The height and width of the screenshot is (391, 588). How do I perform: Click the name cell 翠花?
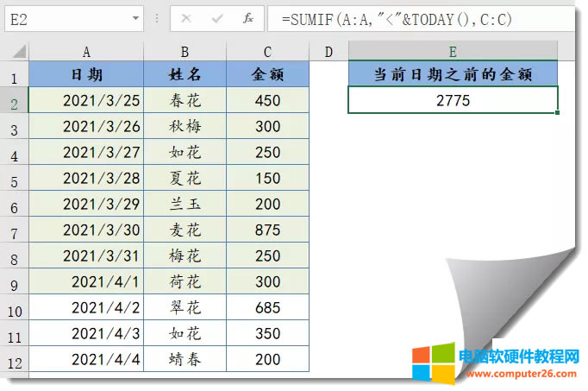[x=185, y=307]
